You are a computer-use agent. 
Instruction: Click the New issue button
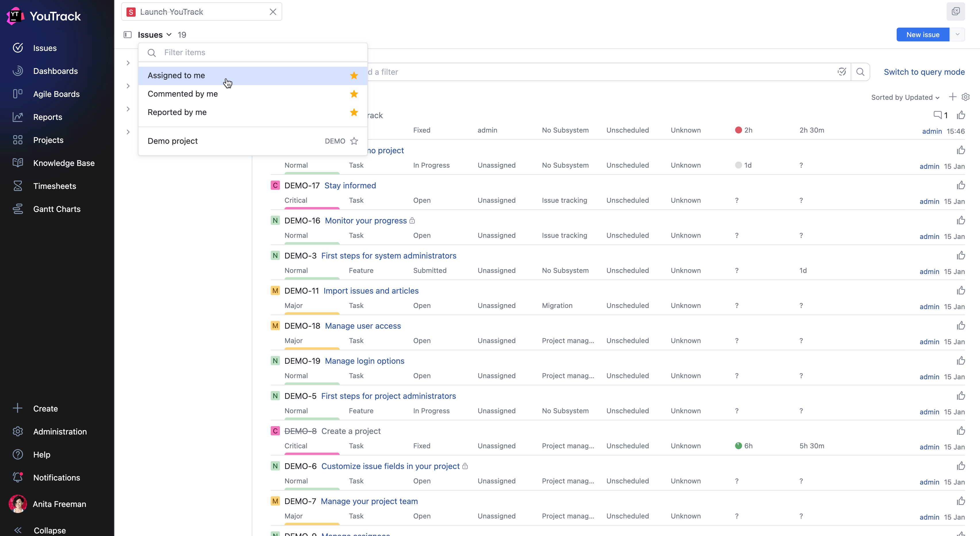pyautogui.click(x=923, y=34)
